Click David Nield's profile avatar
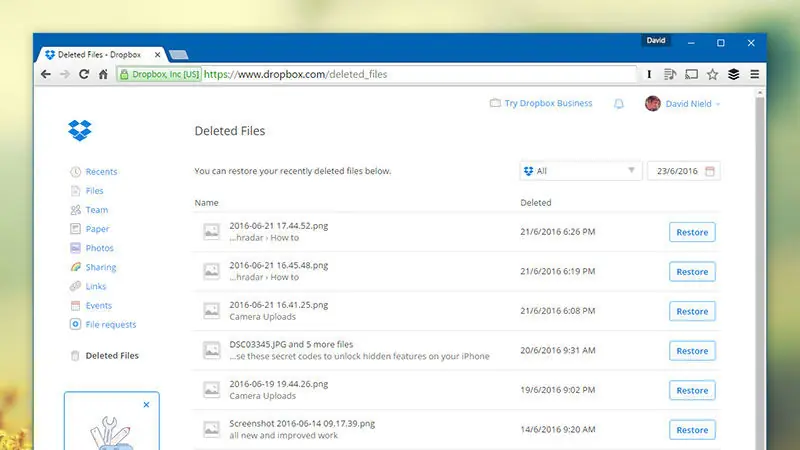Viewport: 800px width, 450px height. pyautogui.click(x=653, y=104)
